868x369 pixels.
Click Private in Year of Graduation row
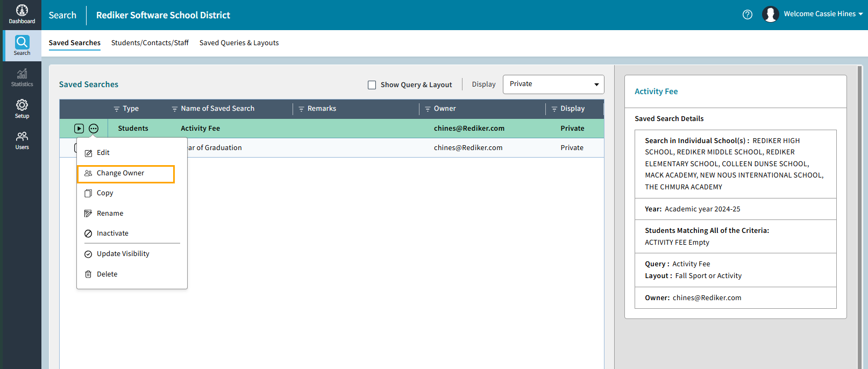572,148
